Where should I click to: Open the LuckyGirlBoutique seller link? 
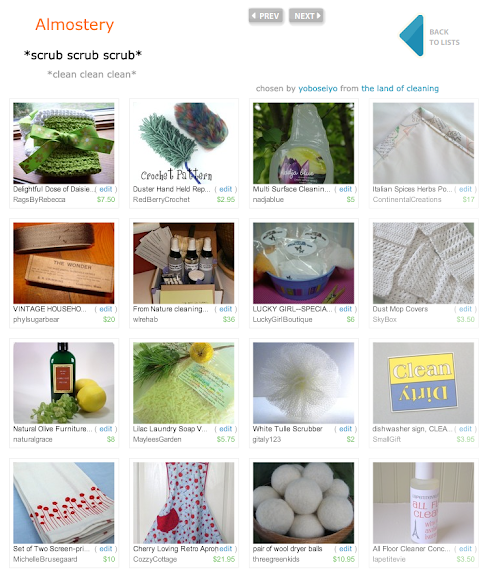pyautogui.click(x=282, y=319)
